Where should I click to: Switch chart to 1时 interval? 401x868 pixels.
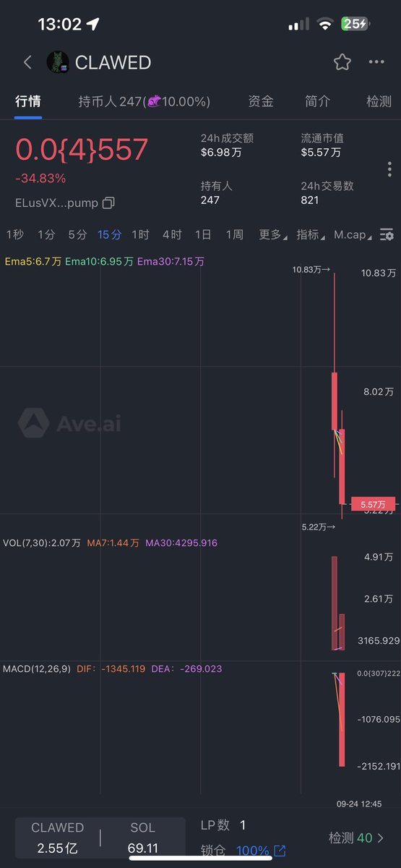140,234
